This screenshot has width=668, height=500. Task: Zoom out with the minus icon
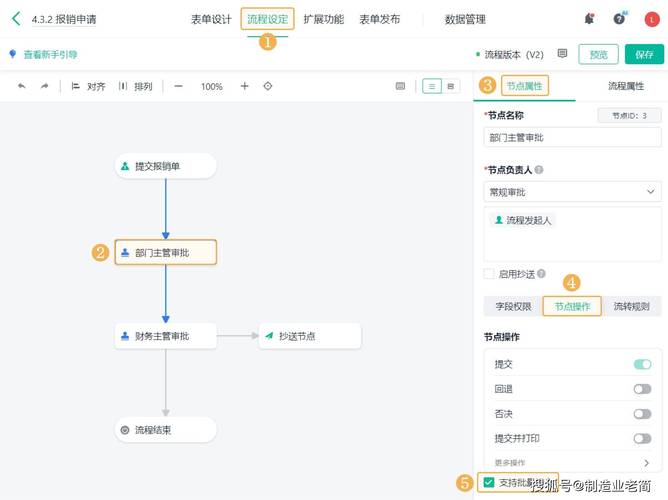tap(178, 87)
